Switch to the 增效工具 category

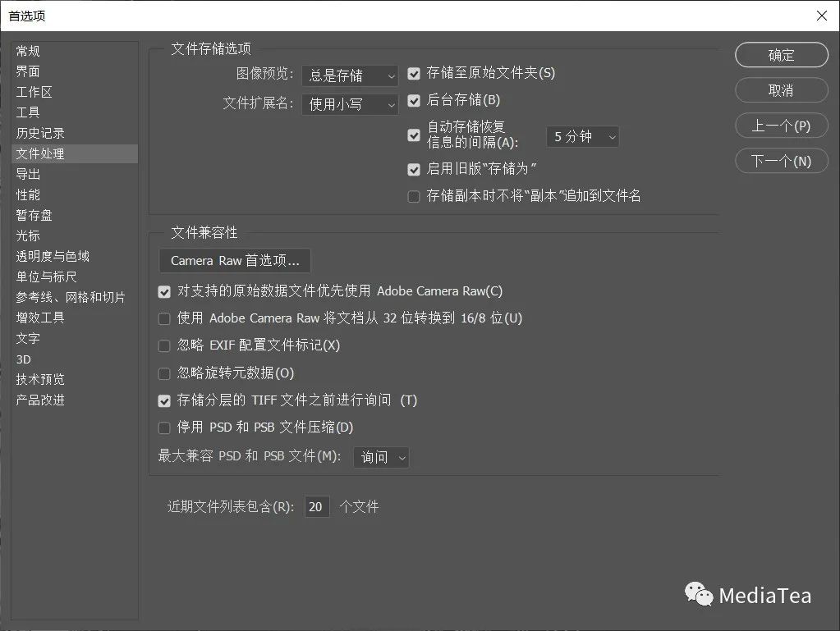click(x=75, y=318)
